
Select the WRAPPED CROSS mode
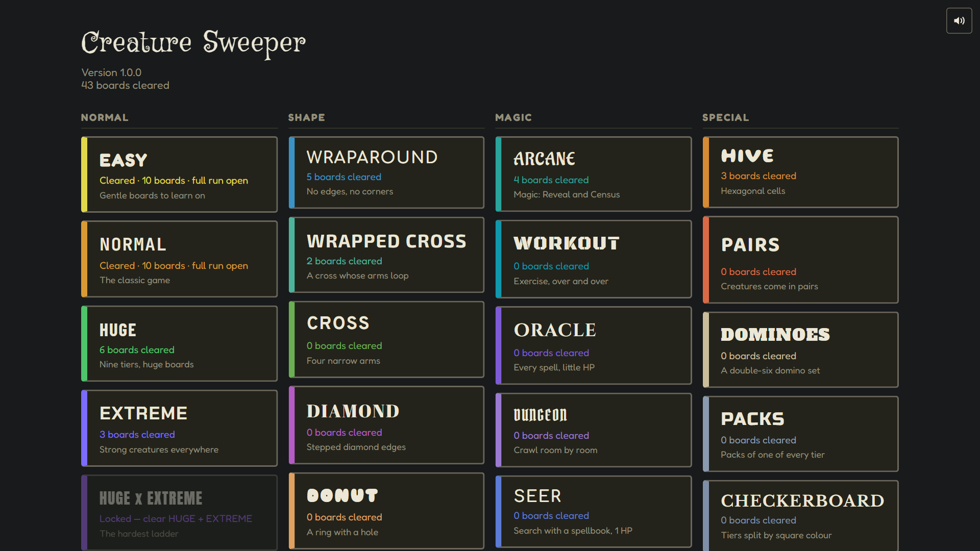[x=386, y=255]
